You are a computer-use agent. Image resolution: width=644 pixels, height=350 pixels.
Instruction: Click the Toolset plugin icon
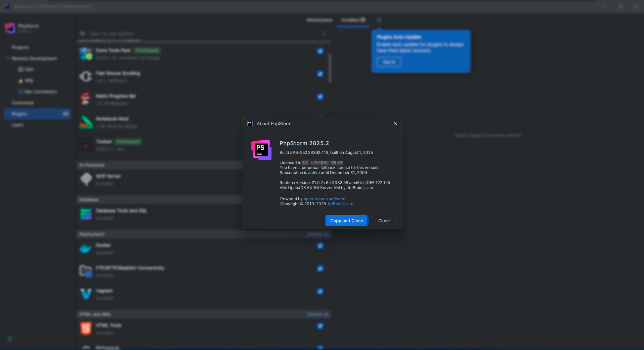pyautogui.click(x=86, y=145)
